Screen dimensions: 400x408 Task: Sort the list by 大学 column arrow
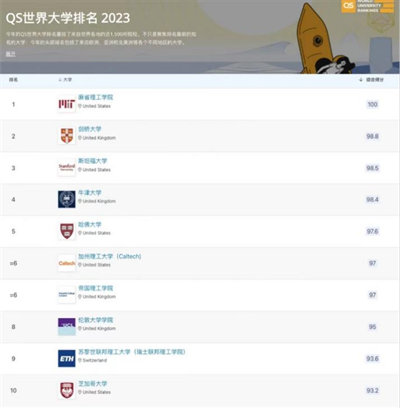60,80
